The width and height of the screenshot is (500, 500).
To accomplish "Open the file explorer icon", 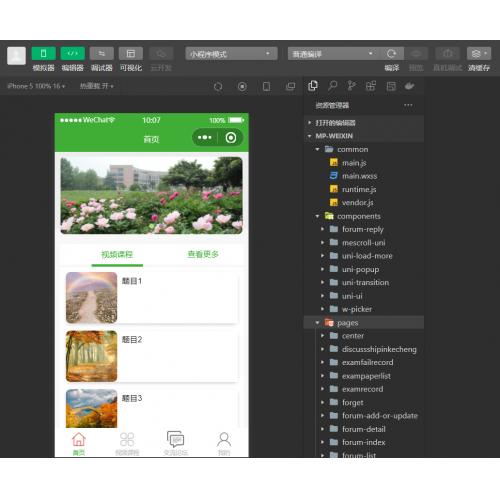I will [313, 86].
